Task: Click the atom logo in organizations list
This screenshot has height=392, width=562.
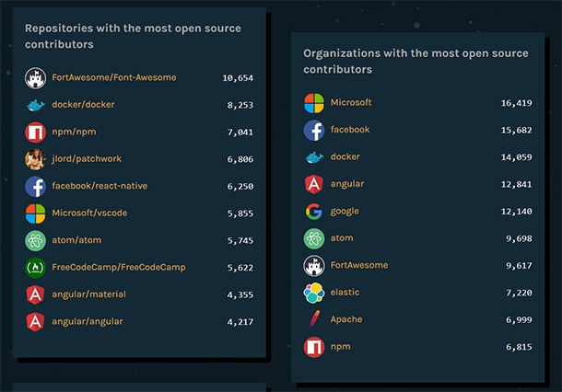Action: pyautogui.click(x=314, y=238)
